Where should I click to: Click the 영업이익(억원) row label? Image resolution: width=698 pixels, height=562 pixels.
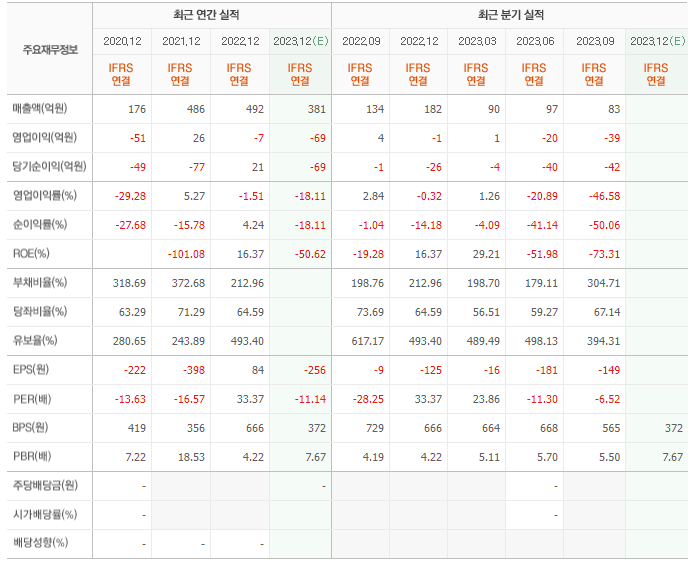tap(45, 137)
